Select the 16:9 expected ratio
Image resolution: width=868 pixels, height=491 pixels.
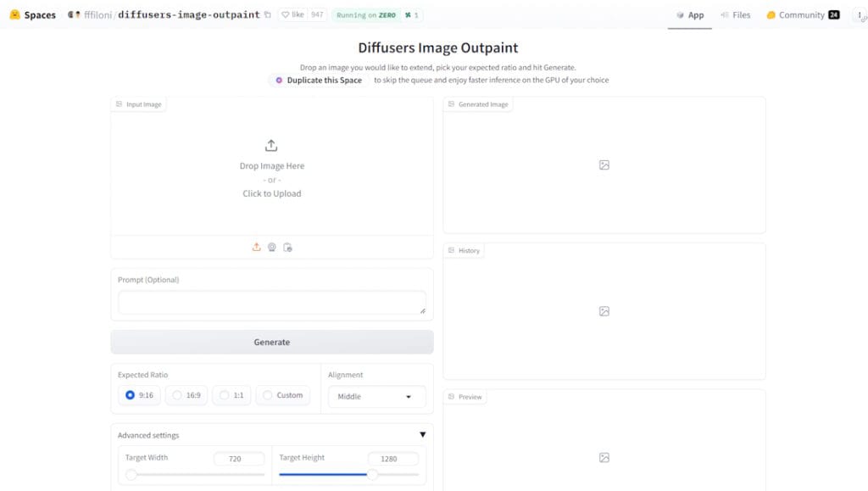pyautogui.click(x=186, y=395)
